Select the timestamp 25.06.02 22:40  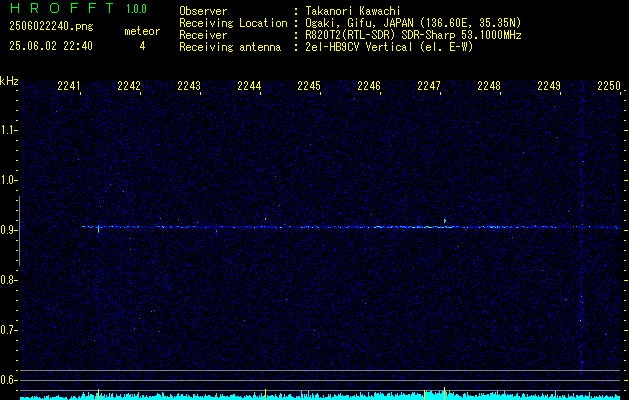[51, 46]
